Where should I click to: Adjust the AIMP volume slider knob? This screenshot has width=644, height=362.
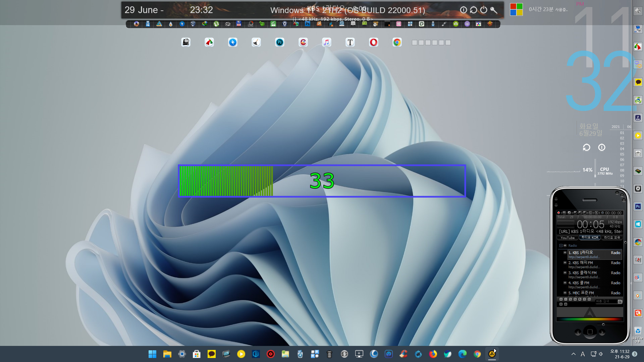click(603, 324)
